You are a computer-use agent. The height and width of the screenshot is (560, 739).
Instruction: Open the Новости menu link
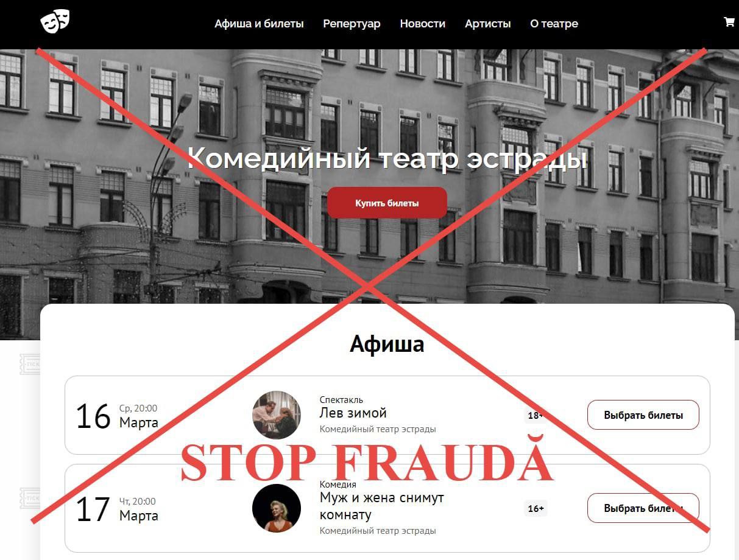pos(422,24)
